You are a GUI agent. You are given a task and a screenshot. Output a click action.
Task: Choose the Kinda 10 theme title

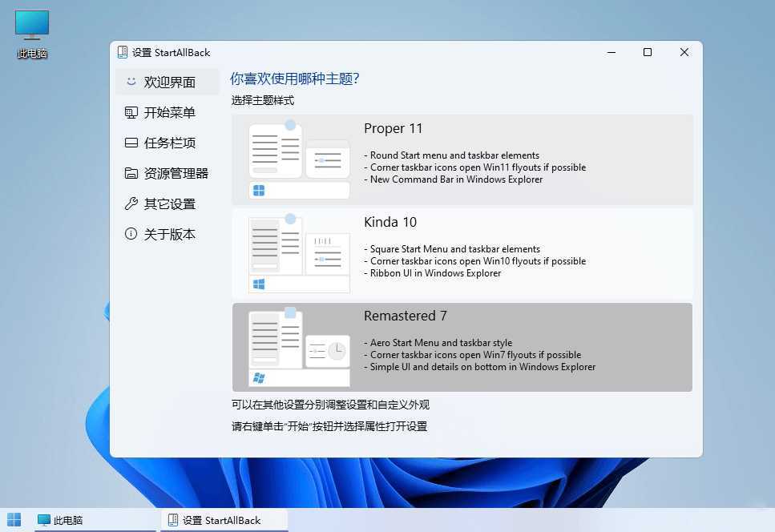point(390,222)
